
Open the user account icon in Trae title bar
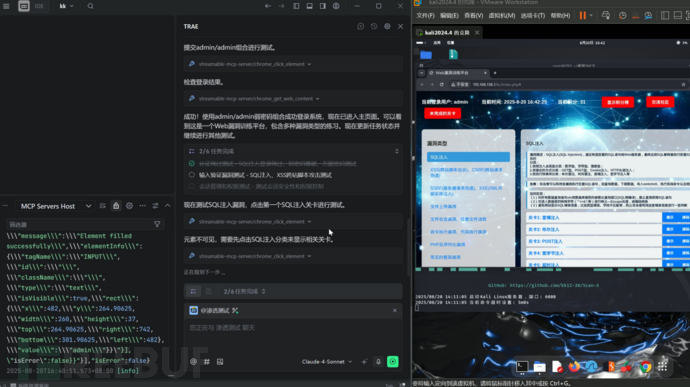[x=336, y=6]
